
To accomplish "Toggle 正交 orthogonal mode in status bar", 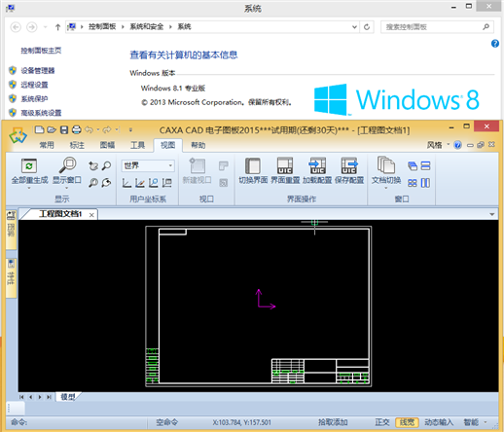I will click(382, 422).
